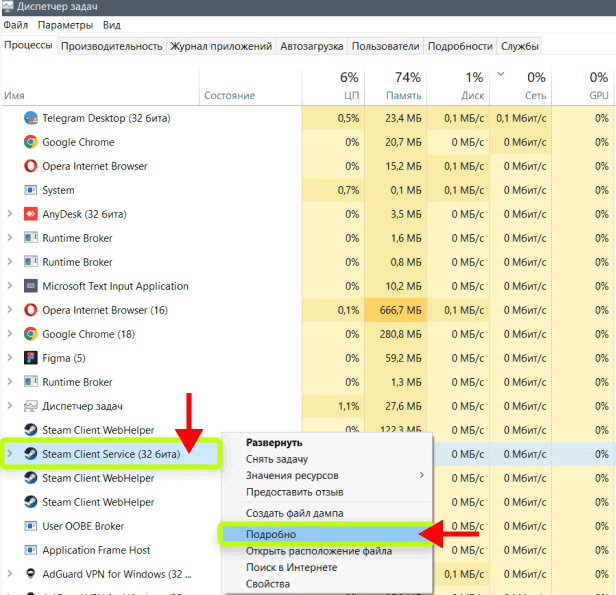
Task: Open the Службы tab
Action: point(519,46)
